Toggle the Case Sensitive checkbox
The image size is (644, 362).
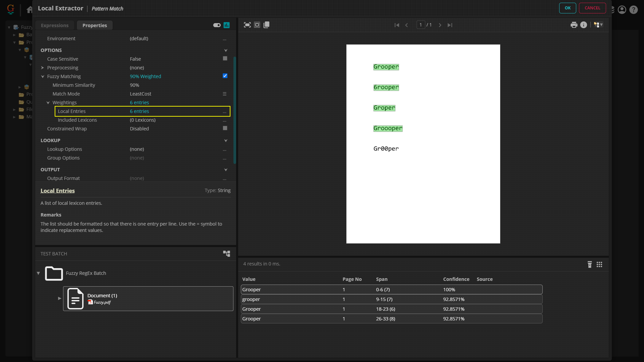tap(225, 59)
